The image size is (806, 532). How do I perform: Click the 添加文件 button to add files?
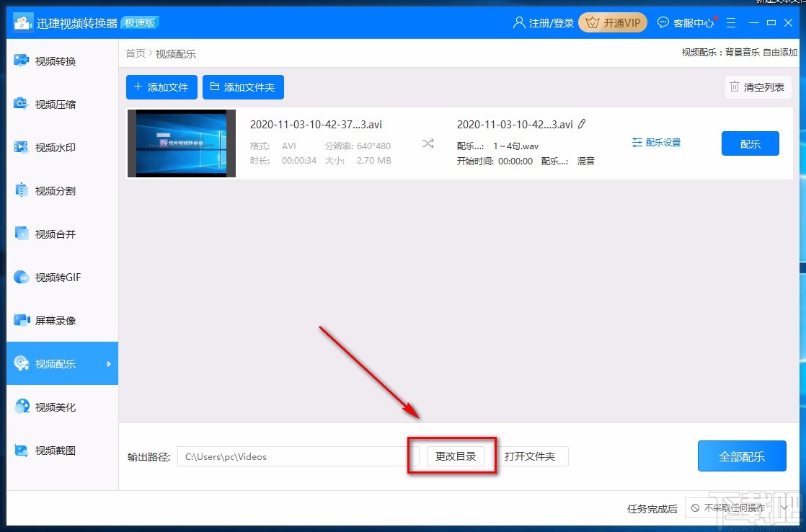(x=161, y=87)
